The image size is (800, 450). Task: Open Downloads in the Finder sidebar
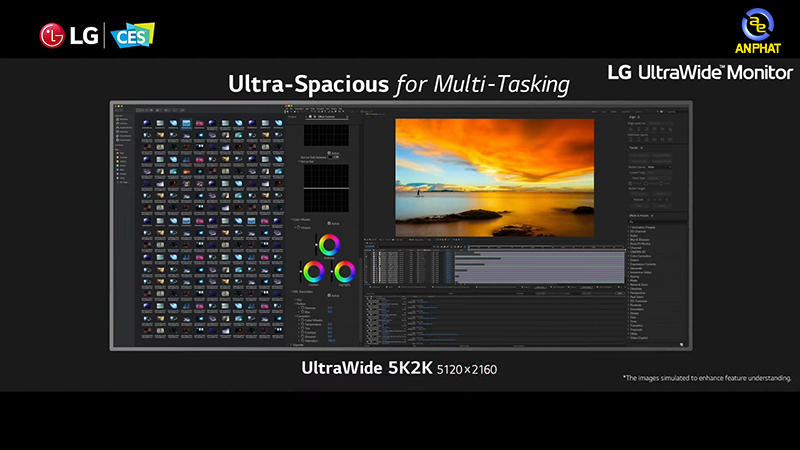[x=124, y=140]
